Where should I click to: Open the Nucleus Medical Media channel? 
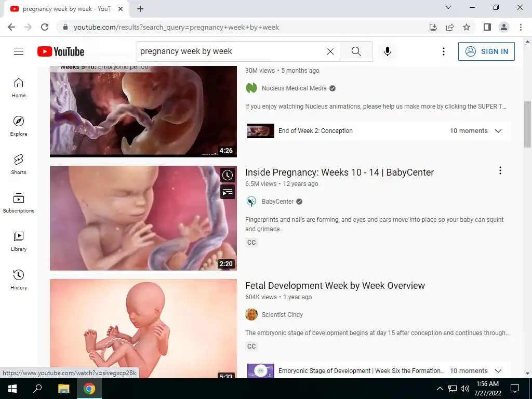[x=294, y=88]
